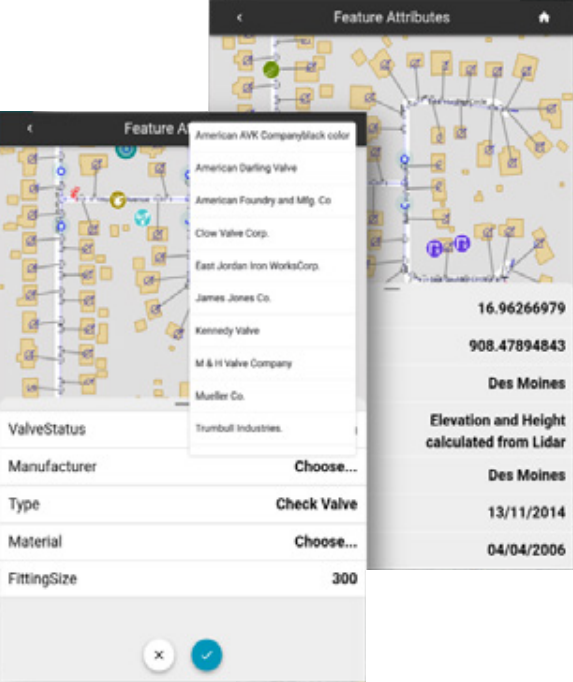Select the right purple circle marker on rear map
The width and height of the screenshot is (573, 682).
coord(462,244)
